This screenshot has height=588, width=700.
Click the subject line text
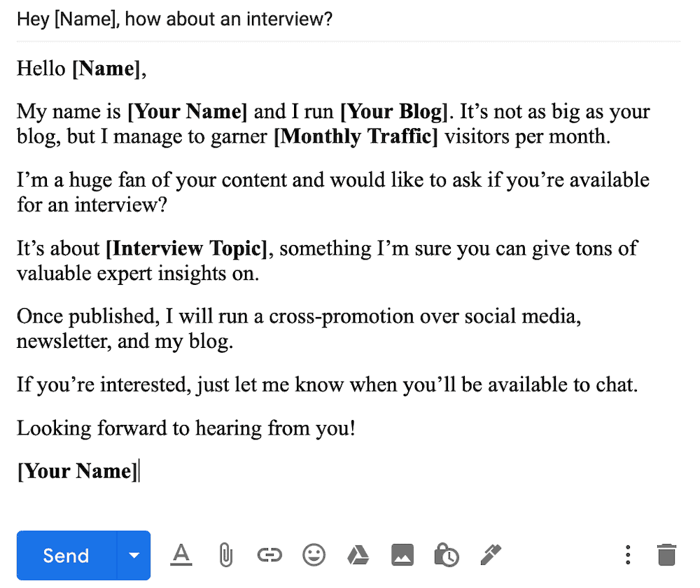tap(174, 19)
